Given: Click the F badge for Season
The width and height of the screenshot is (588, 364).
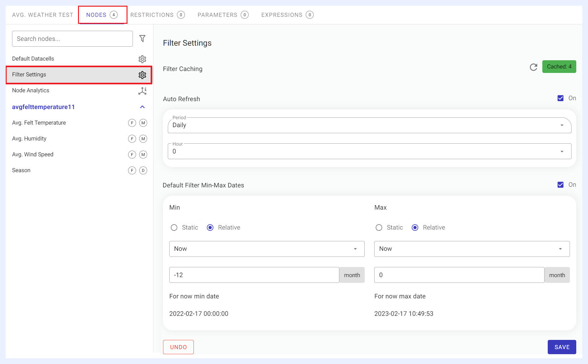Looking at the screenshot, I should point(132,170).
